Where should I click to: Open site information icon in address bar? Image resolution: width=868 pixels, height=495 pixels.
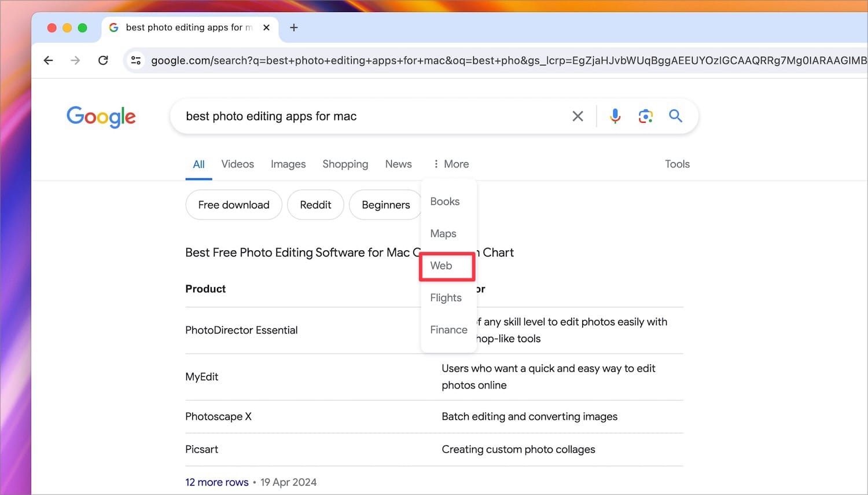(136, 60)
